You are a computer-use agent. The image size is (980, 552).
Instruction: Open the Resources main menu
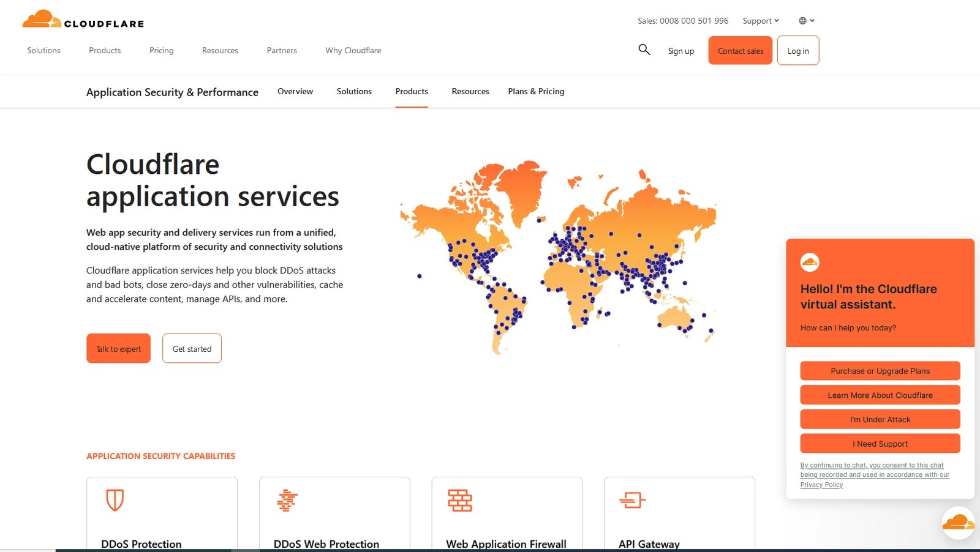220,51
